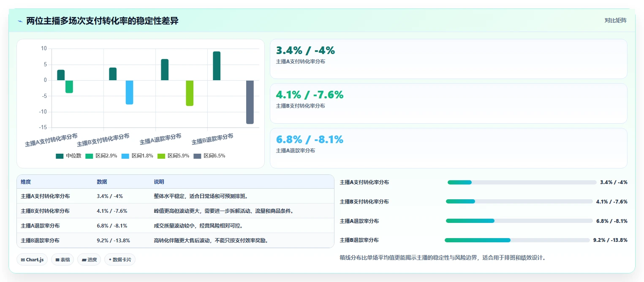The width and height of the screenshot is (644, 282).
Task: Click the 主播A退款率分布 progress bar
Action: click(519, 221)
